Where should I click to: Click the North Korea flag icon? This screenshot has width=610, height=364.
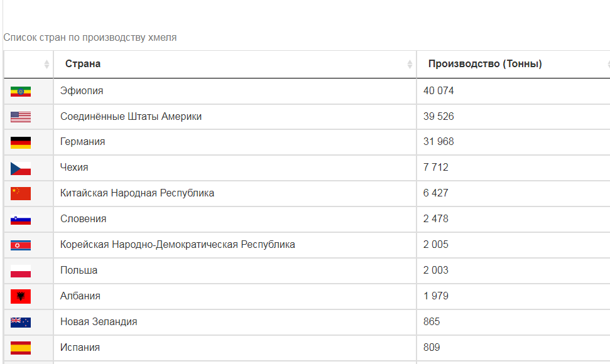(21, 245)
